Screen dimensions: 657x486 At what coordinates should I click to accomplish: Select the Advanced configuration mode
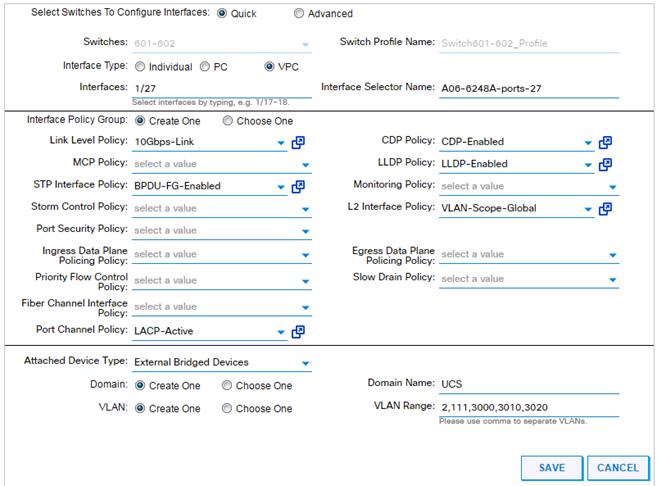coord(299,13)
